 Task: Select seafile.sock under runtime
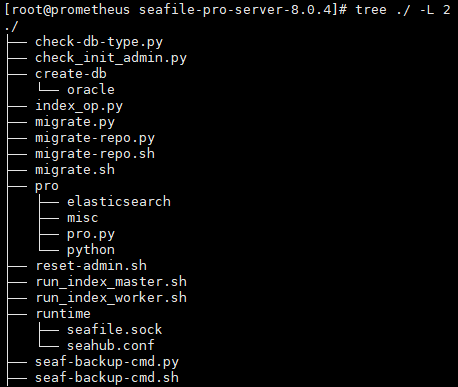(115, 329)
